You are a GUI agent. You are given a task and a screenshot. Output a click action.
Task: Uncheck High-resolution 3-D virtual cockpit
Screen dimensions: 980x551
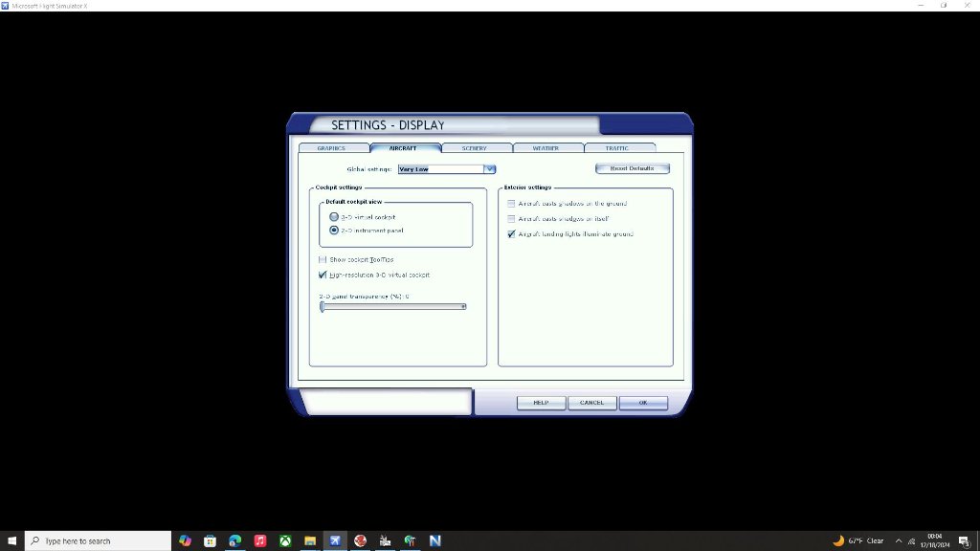tap(323, 275)
